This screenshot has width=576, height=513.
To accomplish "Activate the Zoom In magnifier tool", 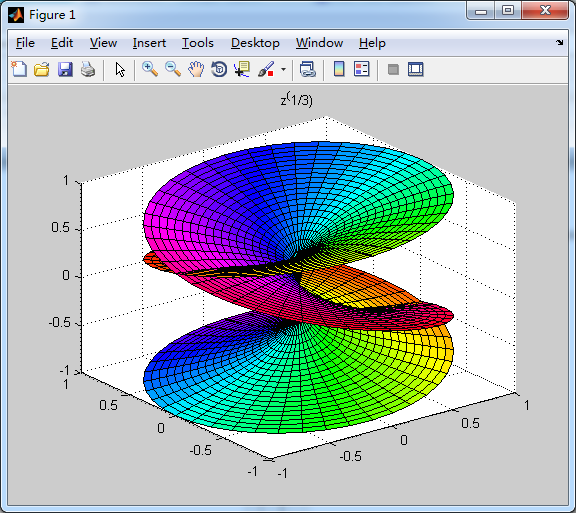I will pos(150,69).
